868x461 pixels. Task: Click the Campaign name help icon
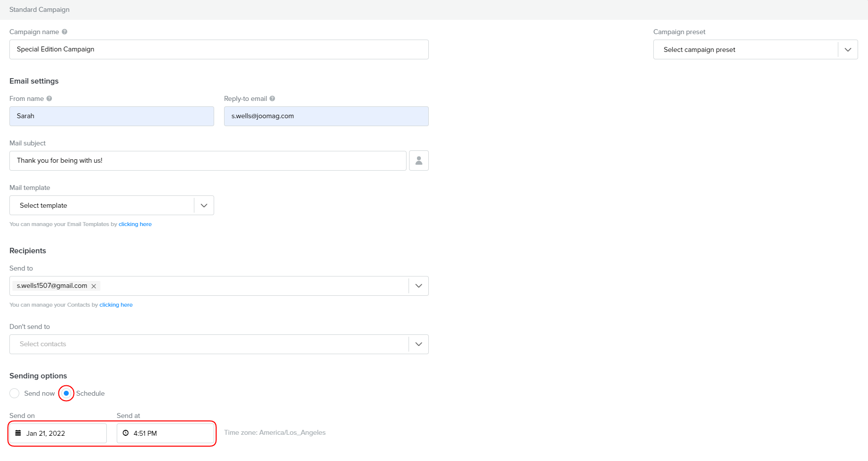64,32
